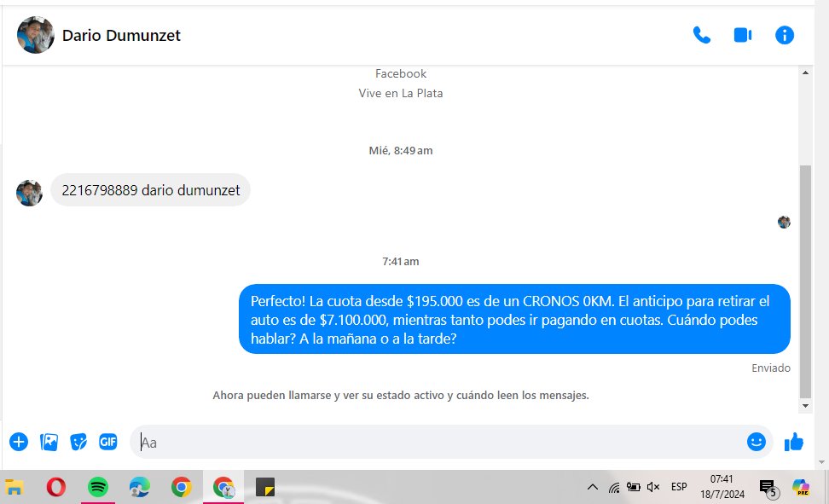The image size is (829, 504).
Task: Click the Vive en La Plata text
Action: [401, 93]
